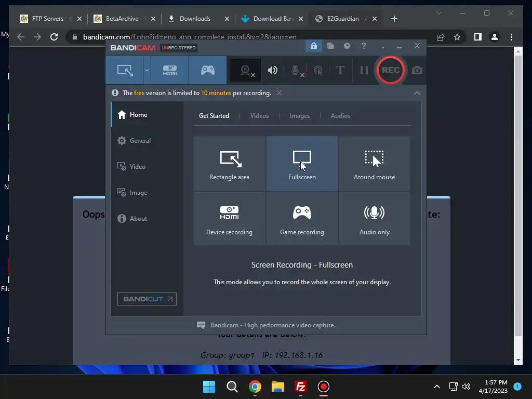Collapse the Bandicam panel with the chevron
532x399 pixels.
tap(417, 94)
